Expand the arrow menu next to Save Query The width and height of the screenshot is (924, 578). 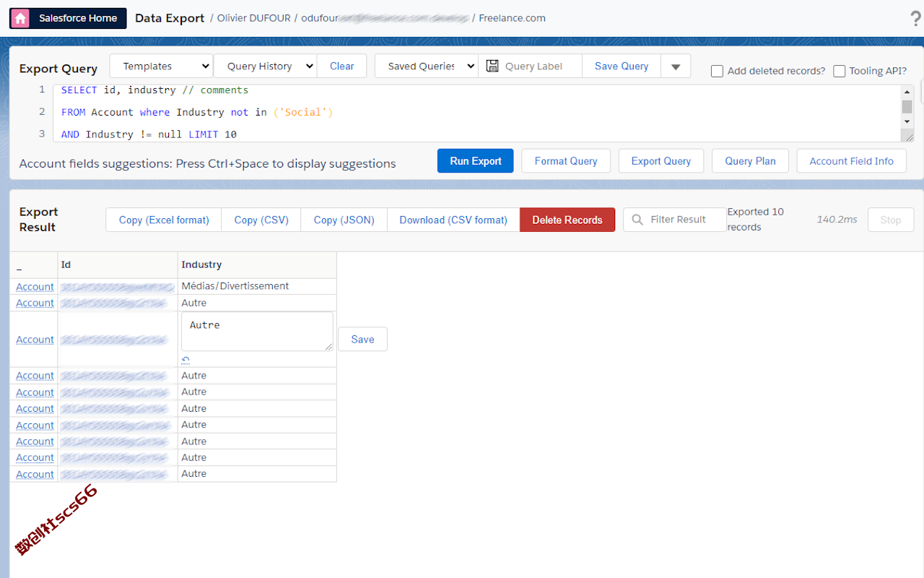(x=676, y=66)
